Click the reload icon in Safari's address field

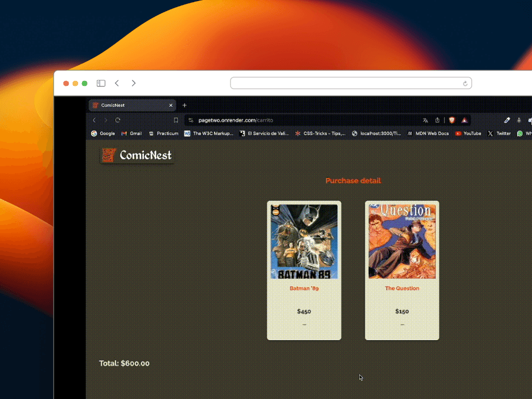pos(465,84)
